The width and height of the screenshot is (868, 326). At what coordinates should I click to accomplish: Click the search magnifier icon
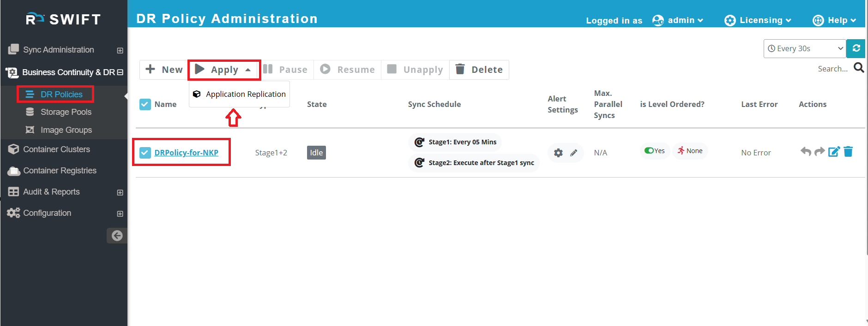(x=859, y=68)
